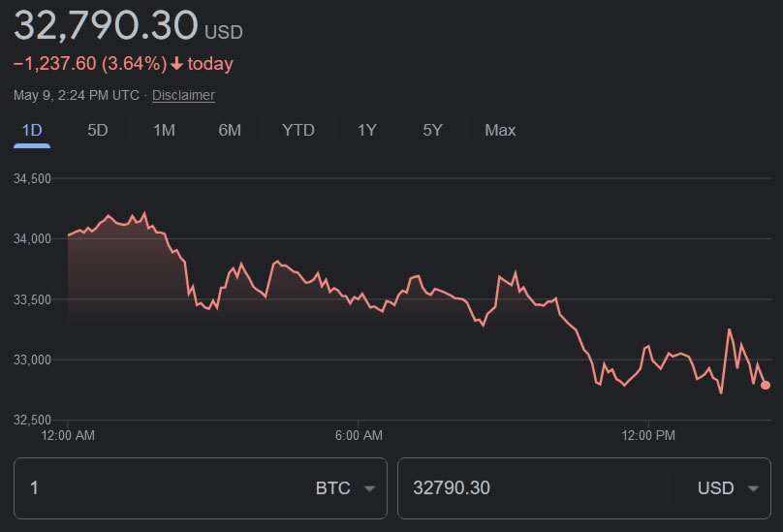Switch to 5Y chart range

(x=432, y=131)
